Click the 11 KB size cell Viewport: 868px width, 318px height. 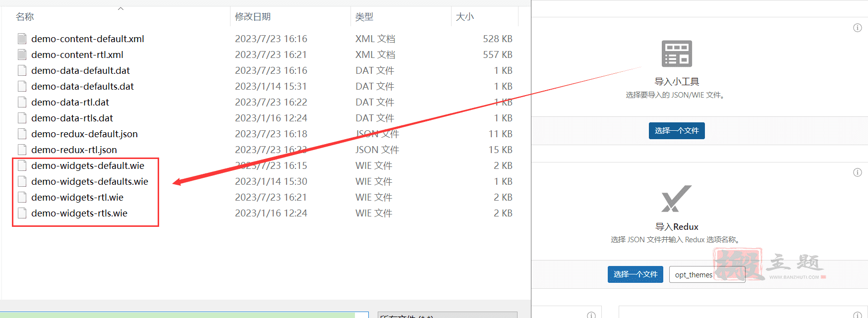point(500,134)
